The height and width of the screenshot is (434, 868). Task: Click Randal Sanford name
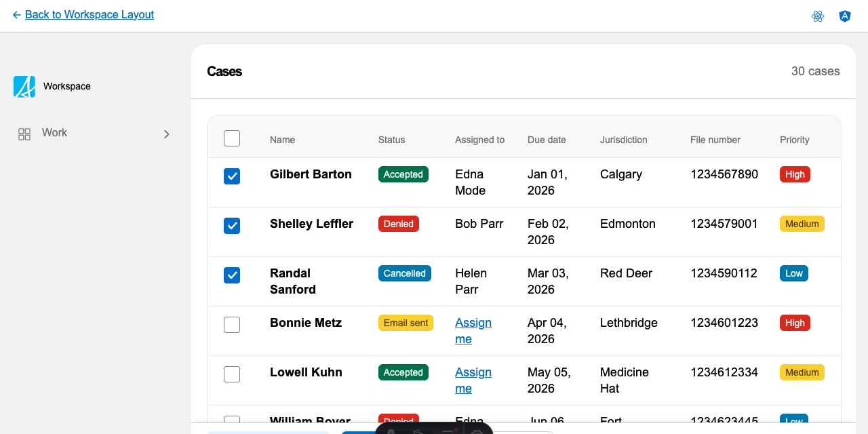293,281
